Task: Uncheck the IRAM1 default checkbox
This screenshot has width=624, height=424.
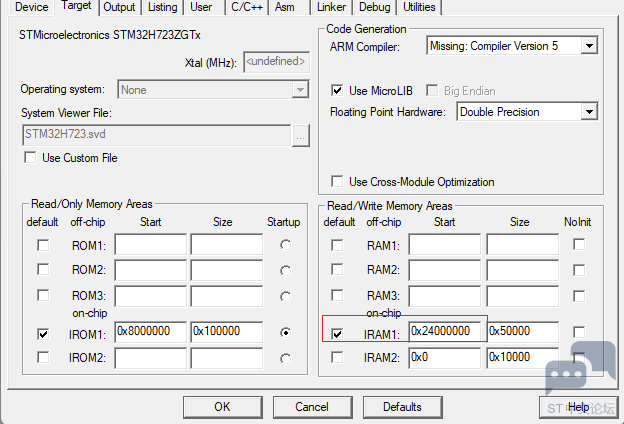Action: (x=337, y=334)
